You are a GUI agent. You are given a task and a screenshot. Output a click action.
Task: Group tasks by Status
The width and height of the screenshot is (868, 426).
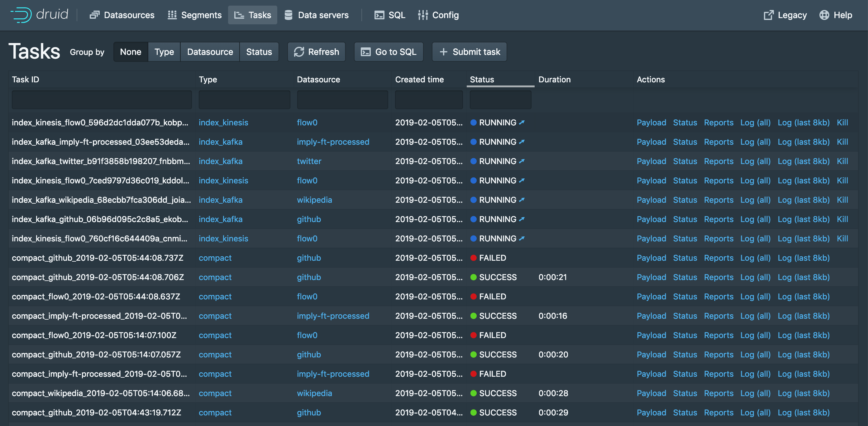(x=259, y=52)
